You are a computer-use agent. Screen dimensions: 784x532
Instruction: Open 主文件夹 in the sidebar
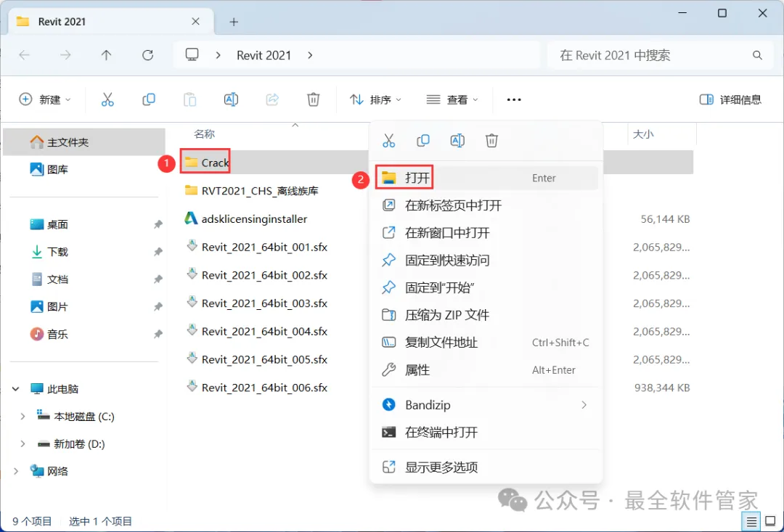click(84, 142)
